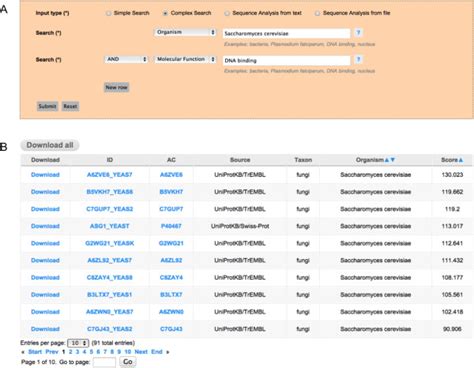Click help icon beside DNA binding field

pyautogui.click(x=358, y=59)
